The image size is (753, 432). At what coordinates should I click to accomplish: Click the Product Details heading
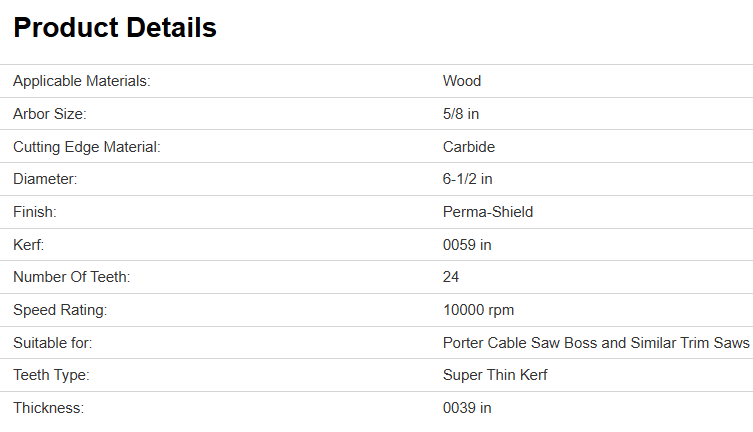point(115,29)
